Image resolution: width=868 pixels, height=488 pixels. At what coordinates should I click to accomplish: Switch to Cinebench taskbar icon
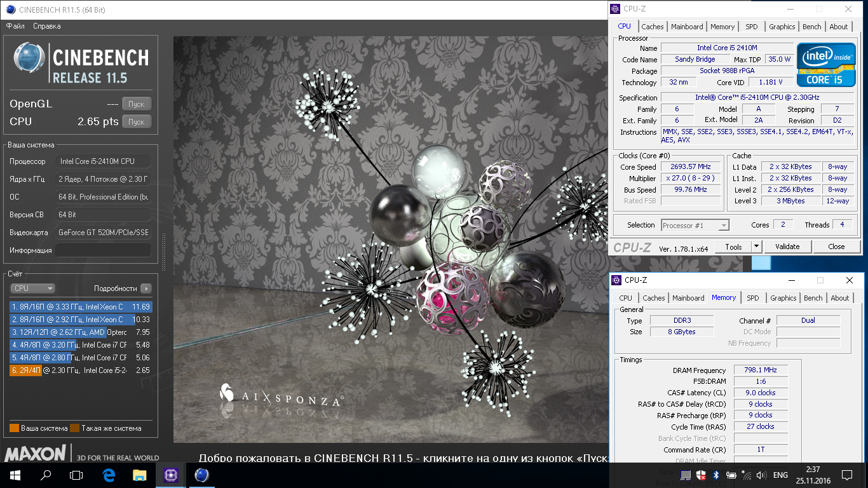click(x=201, y=475)
